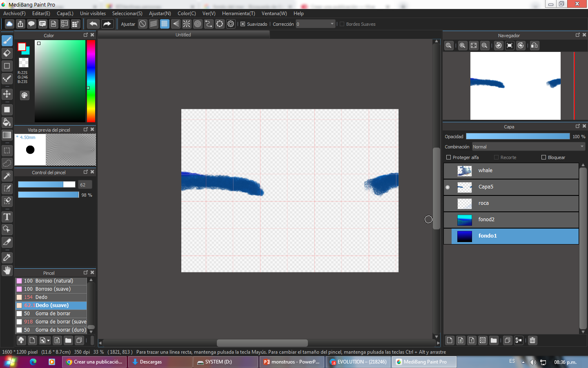Viewport: 588px width, 368px height.
Task: Toggle visibility of whale layer
Action: click(448, 171)
